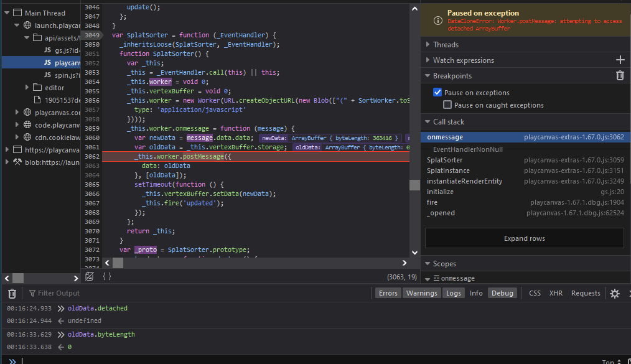
Task: Click Expand rows button in call stack
Action: (525, 238)
